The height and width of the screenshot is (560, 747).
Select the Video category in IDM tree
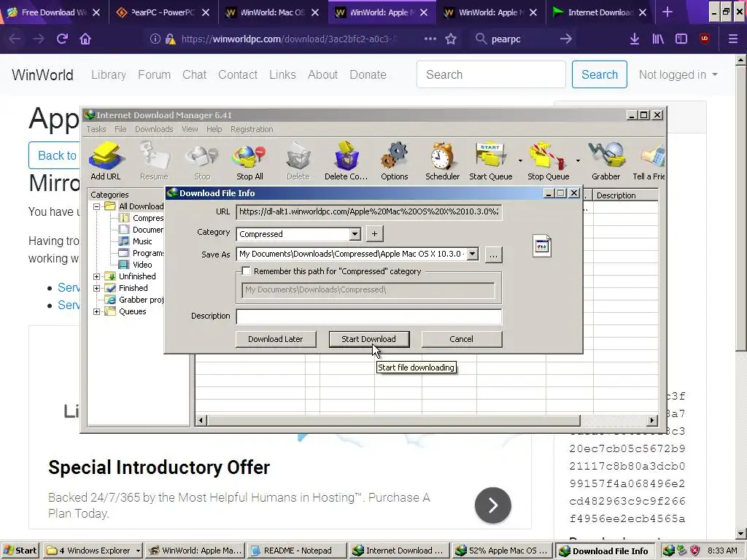142,265
